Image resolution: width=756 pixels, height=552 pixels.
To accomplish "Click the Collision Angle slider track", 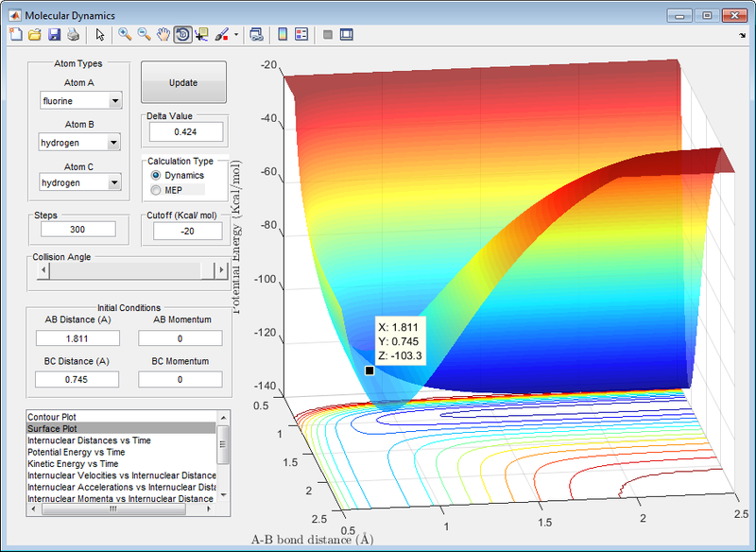I will [123, 271].
